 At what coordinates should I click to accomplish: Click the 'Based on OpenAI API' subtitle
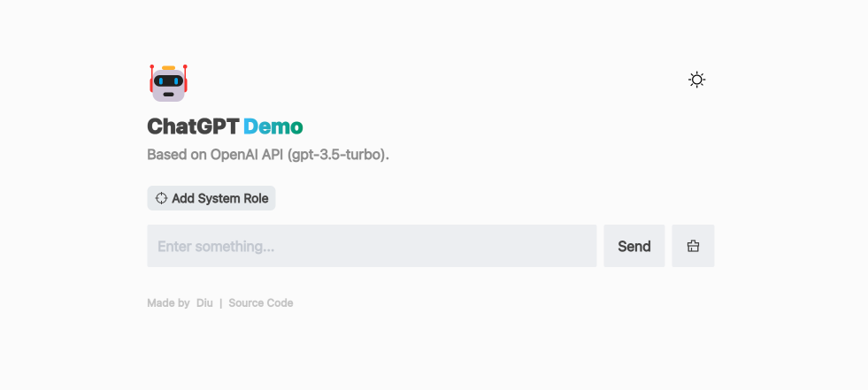click(x=268, y=155)
